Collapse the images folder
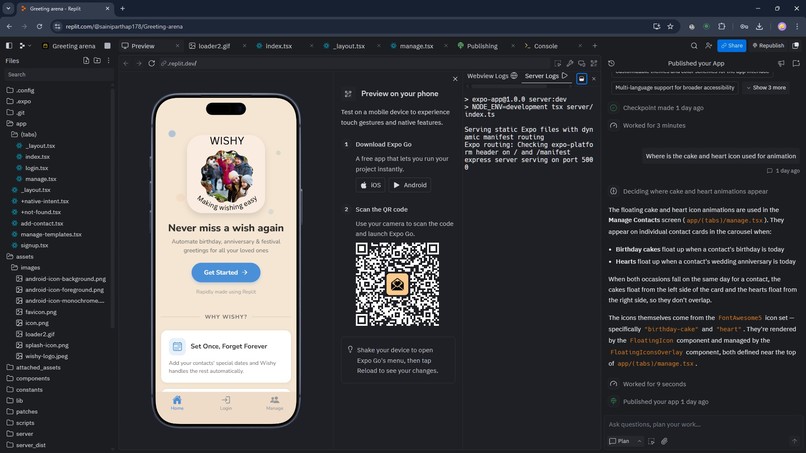Image resolution: width=806 pixels, height=453 pixels. point(26,267)
